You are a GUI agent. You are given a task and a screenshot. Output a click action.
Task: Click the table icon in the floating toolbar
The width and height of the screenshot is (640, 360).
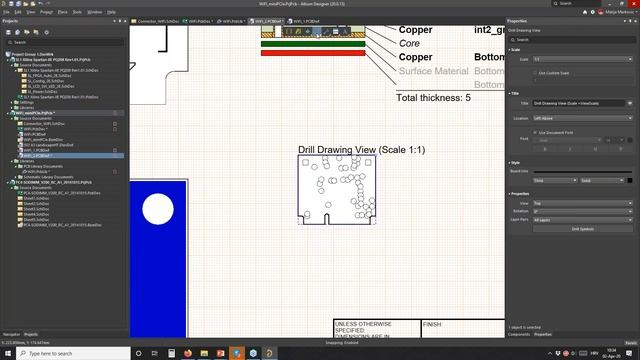(336, 31)
